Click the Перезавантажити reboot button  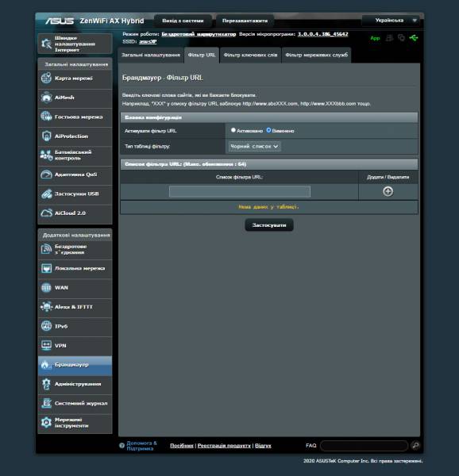click(245, 21)
